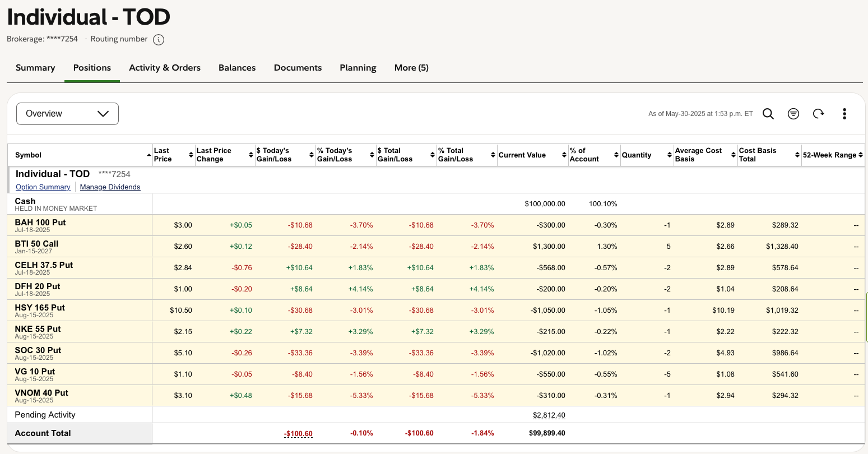Click the DFH % total gain +4.14%
The image size is (868, 454).
481,289
